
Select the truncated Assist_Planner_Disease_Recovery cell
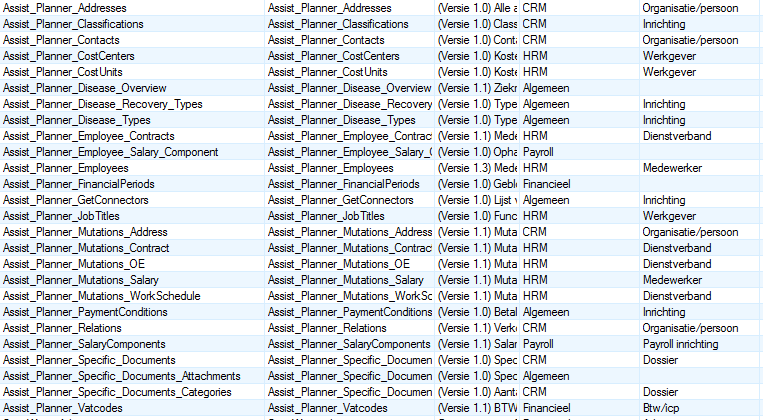[x=349, y=104]
